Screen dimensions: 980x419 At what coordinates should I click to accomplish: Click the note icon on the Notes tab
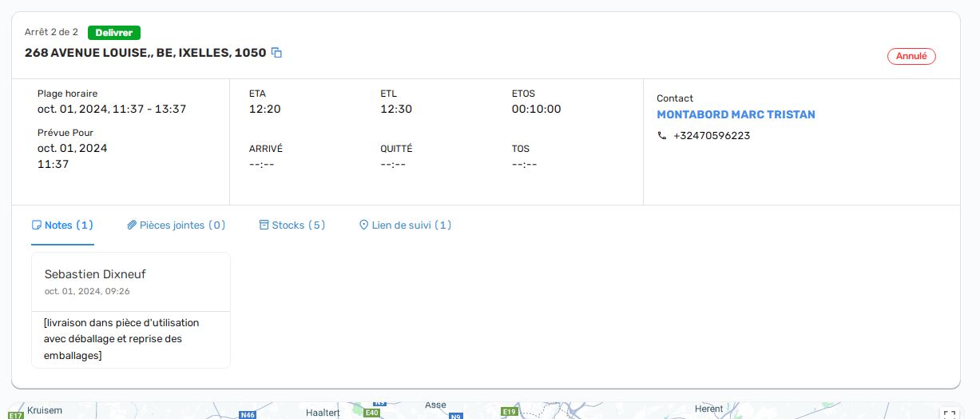click(36, 225)
